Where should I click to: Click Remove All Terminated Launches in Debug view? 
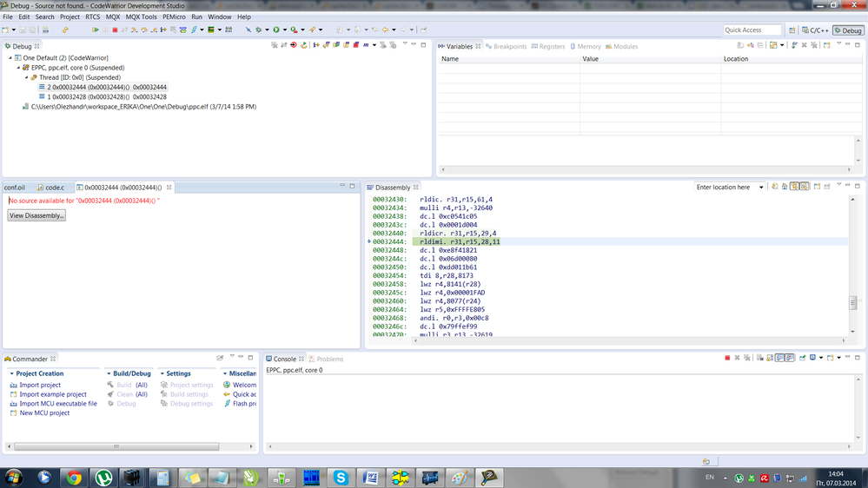point(274,45)
